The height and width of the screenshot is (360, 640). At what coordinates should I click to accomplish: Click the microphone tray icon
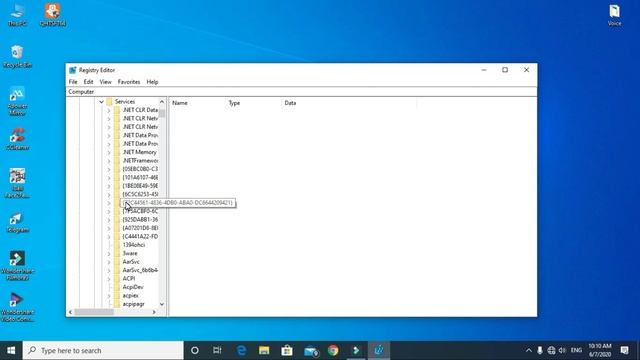(540, 351)
